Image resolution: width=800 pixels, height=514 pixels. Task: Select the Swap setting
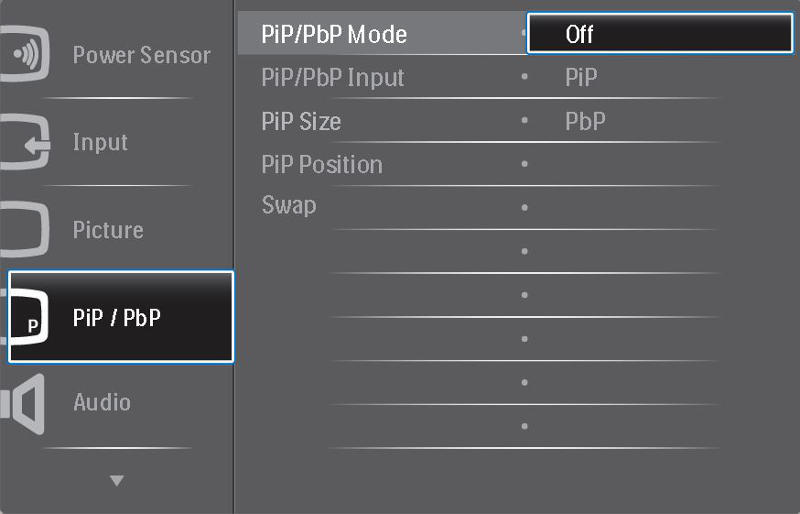coord(289,206)
